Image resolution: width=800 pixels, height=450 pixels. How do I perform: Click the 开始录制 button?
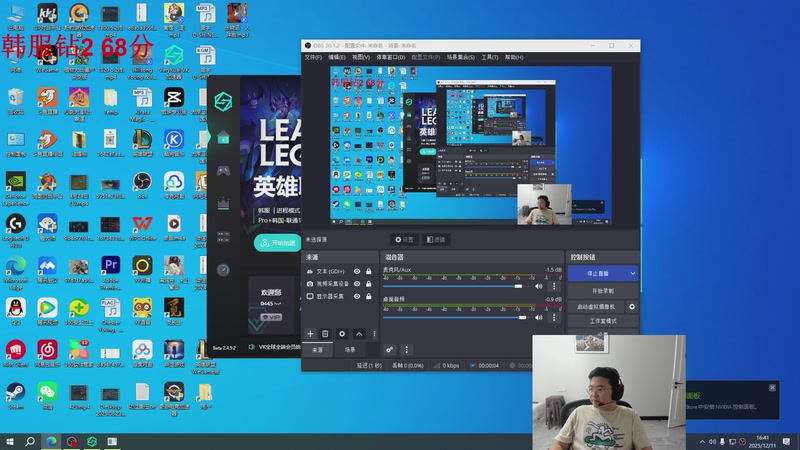click(603, 291)
